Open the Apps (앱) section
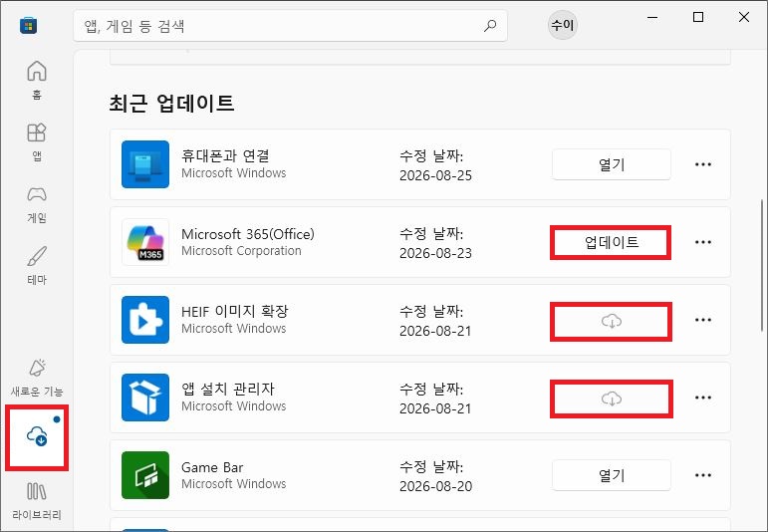The height and width of the screenshot is (532, 768). click(37, 141)
